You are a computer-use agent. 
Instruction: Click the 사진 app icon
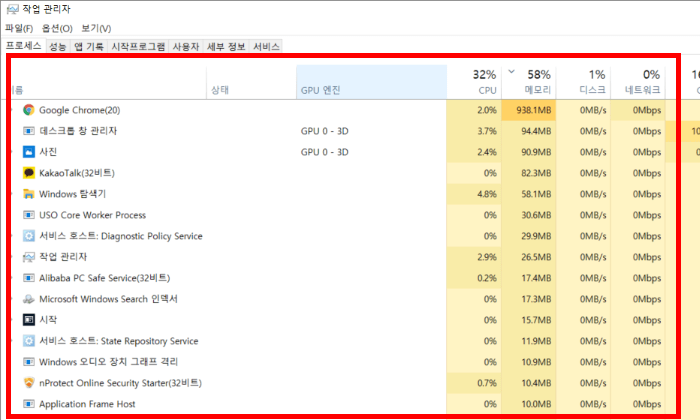(29, 152)
